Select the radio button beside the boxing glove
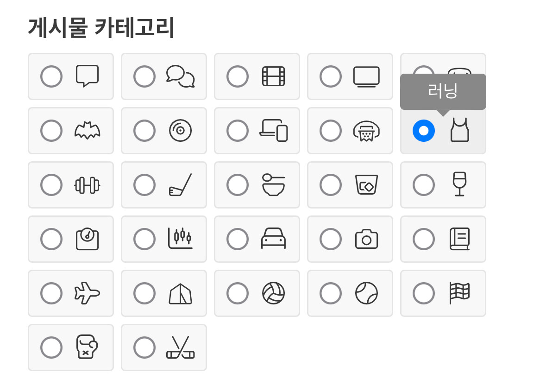The image size is (546, 392). (x=51, y=348)
